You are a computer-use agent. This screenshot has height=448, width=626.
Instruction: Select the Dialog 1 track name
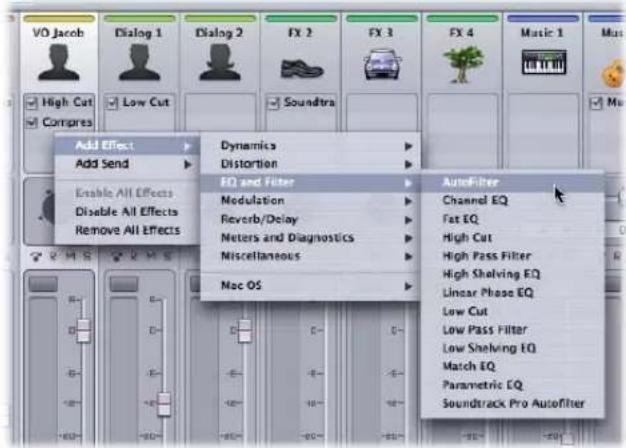coord(139,33)
